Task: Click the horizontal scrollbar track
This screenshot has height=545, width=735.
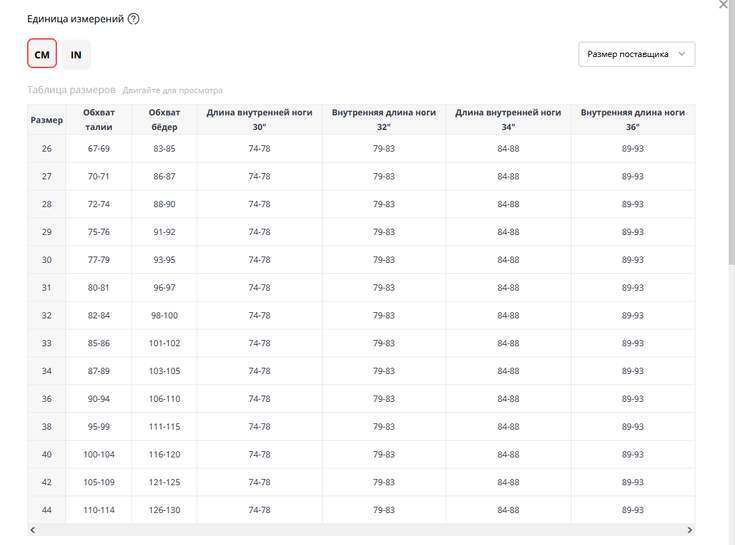Action: coord(360,529)
